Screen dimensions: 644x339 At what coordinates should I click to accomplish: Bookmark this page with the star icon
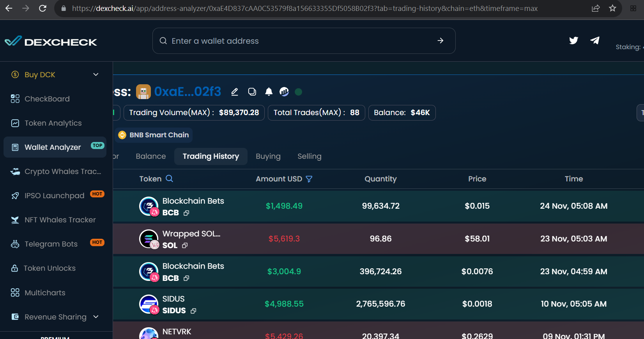click(612, 8)
